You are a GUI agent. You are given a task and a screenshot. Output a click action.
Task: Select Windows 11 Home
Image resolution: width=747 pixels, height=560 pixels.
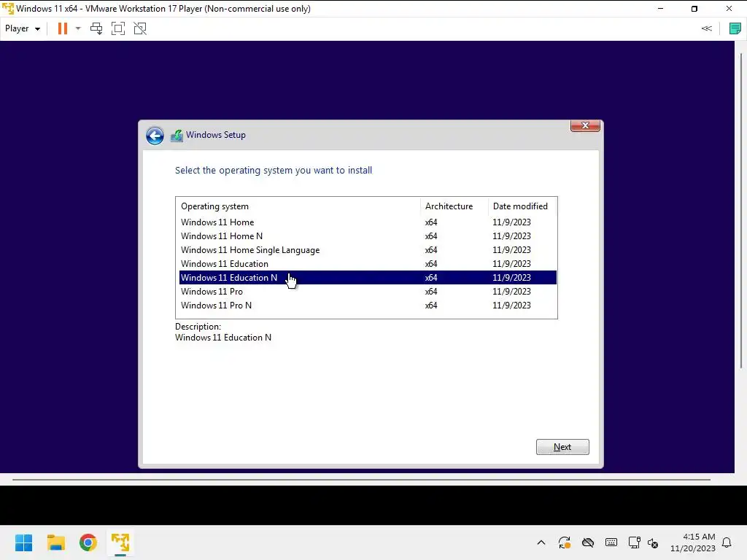(x=368, y=222)
